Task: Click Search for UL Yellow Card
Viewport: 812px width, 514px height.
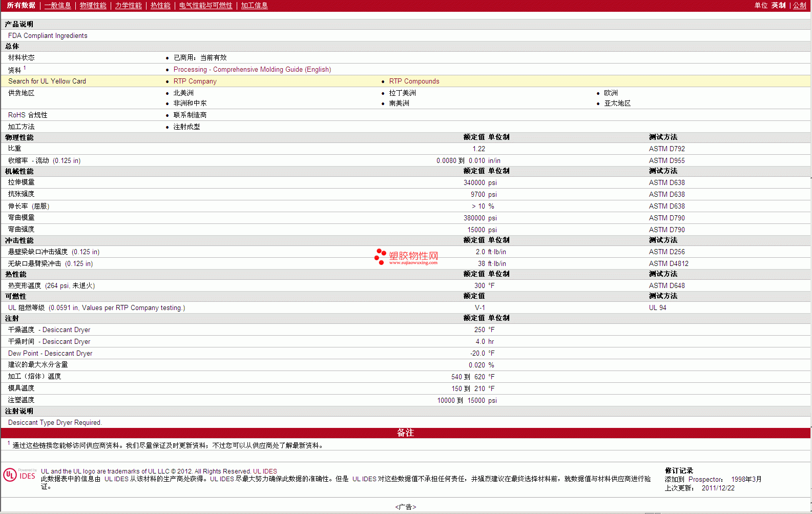Action: click(47, 81)
